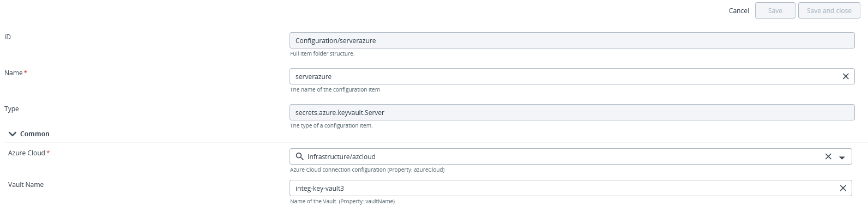Click the Vault Name field label
Image resolution: width=868 pixels, height=224 pixels.
click(26, 185)
